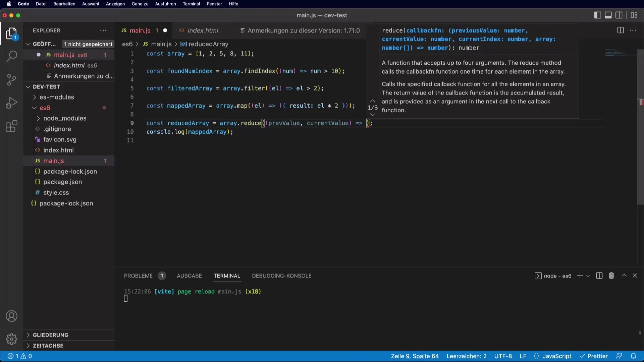Collapse the DEV-TEST folder section
Viewport: 644px width, 362px height.
tap(28, 87)
